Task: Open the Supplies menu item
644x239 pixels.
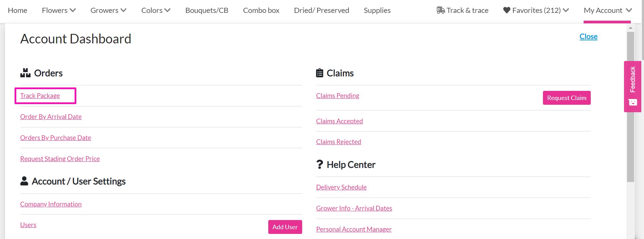Action: click(377, 10)
